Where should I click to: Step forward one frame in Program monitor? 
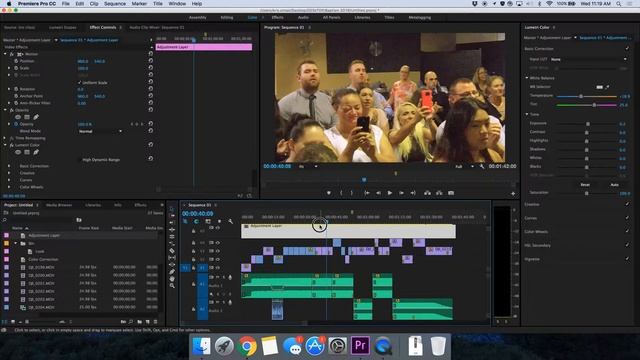[402, 193]
